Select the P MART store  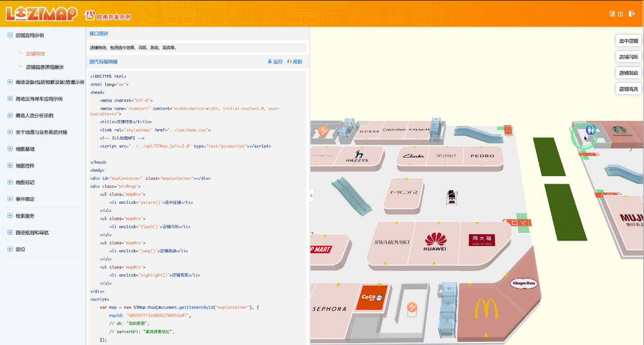pyautogui.click(x=321, y=249)
